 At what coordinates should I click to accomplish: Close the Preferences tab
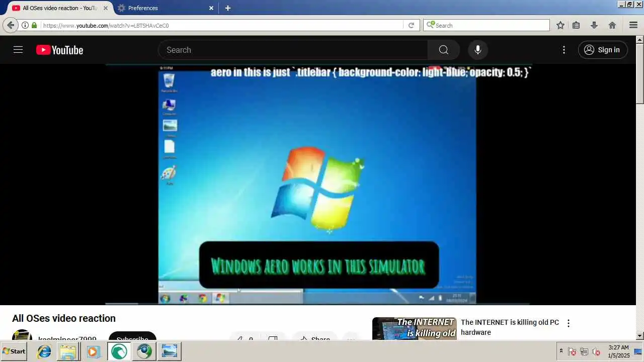[x=211, y=8]
